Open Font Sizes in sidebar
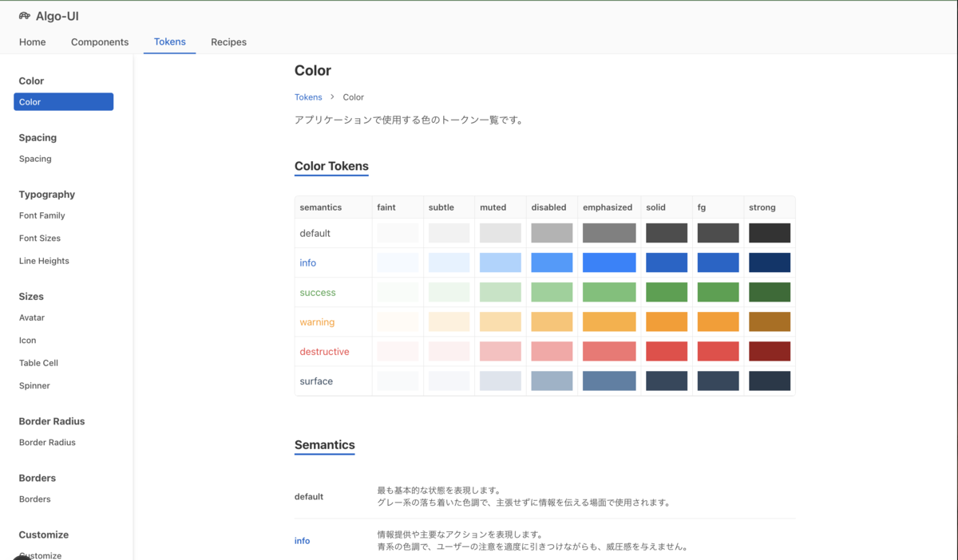 (40, 238)
